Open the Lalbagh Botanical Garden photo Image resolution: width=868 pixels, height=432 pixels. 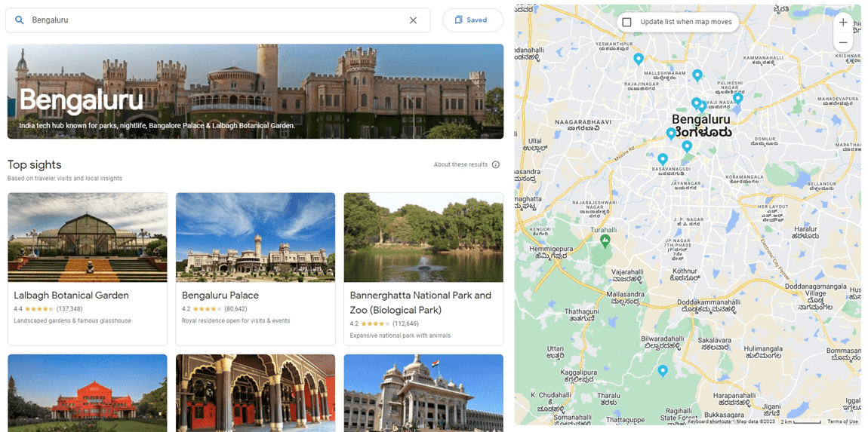88,237
